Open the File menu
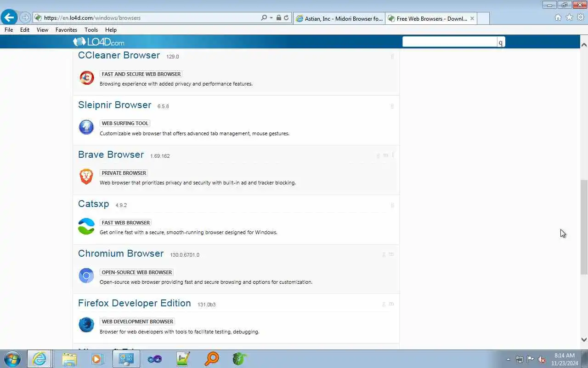588x368 pixels. 9,29
